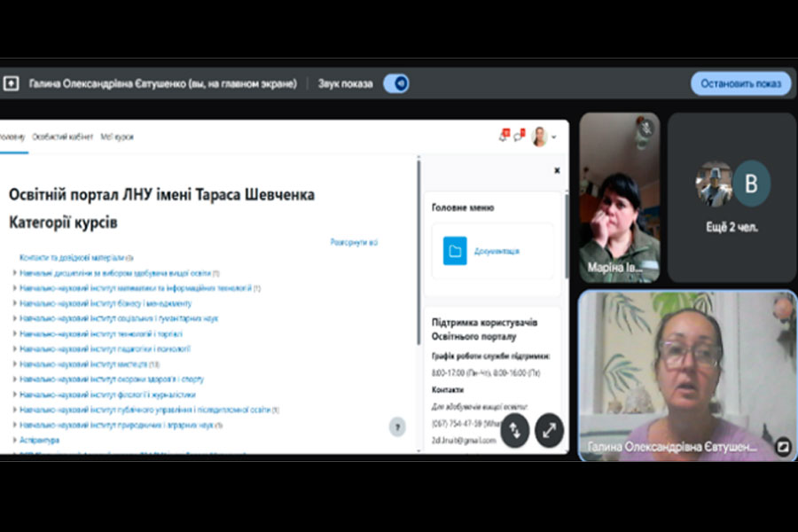Click the Графік роботи служби підтримки text
The image size is (798, 532).
(x=490, y=356)
